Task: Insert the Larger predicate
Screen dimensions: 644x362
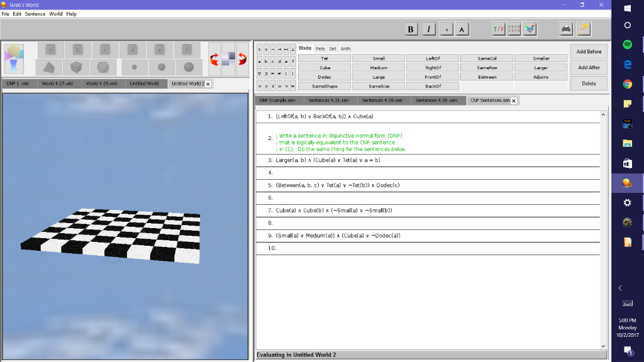Action: coord(541,68)
